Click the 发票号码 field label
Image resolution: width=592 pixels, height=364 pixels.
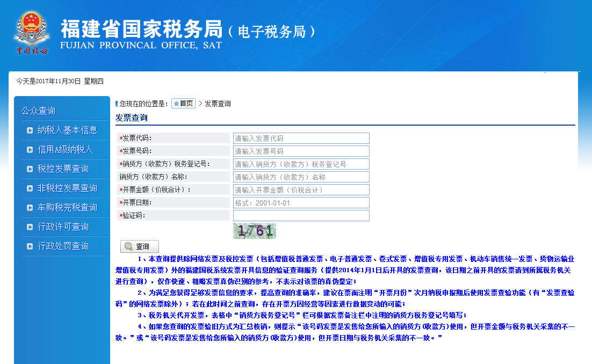[x=135, y=151]
